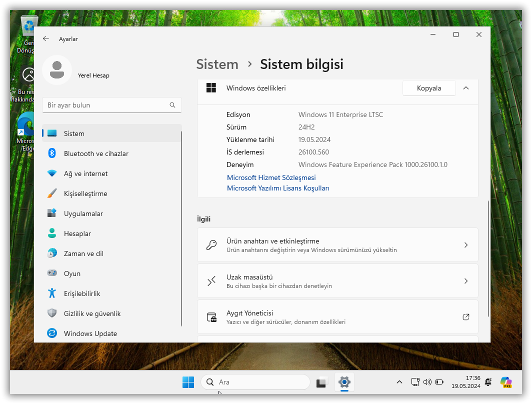Select Uygulamalar in sidebar
Viewport: 532px width, 404px height.
coord(112,213)
